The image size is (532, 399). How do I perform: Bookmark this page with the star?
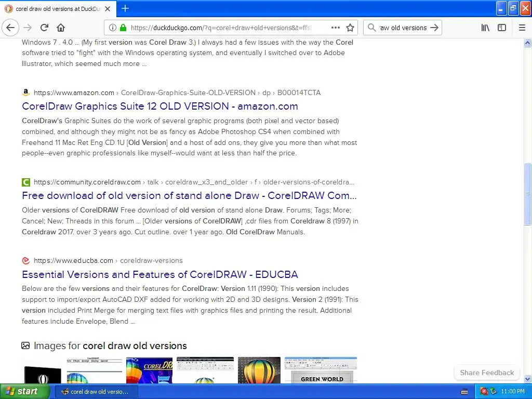(x=350, y=28)
